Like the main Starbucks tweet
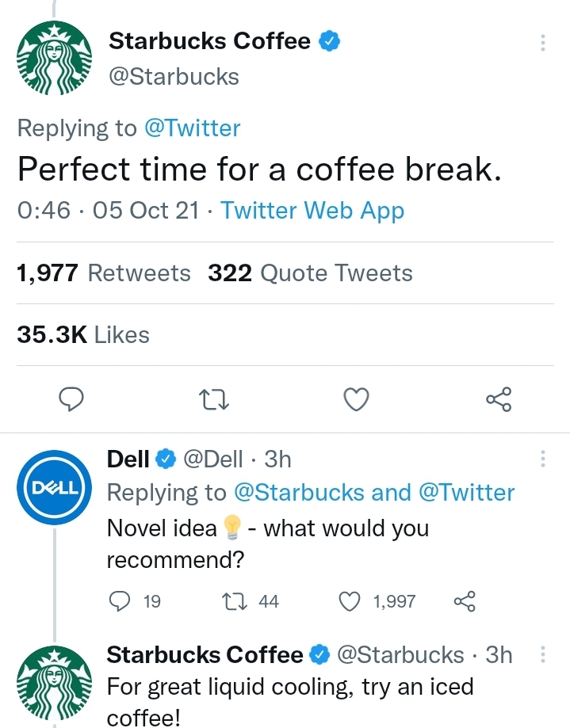 click(356, 399)
